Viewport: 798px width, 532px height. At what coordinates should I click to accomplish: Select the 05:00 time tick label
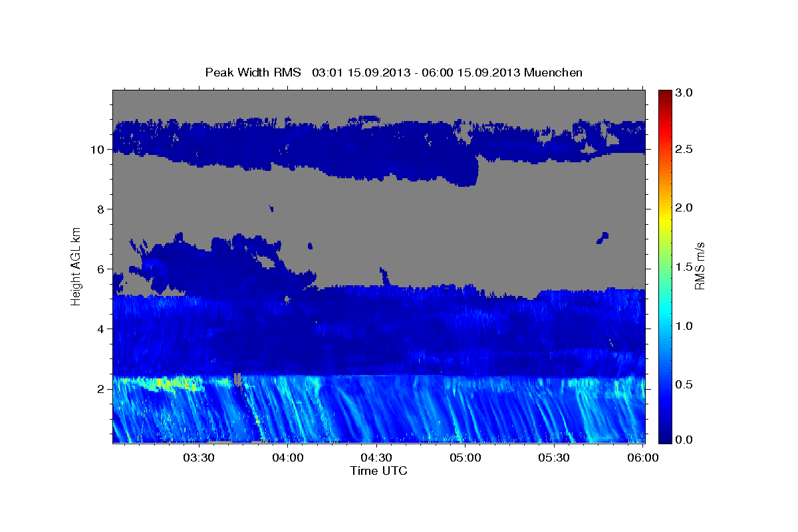pos(465,458)
